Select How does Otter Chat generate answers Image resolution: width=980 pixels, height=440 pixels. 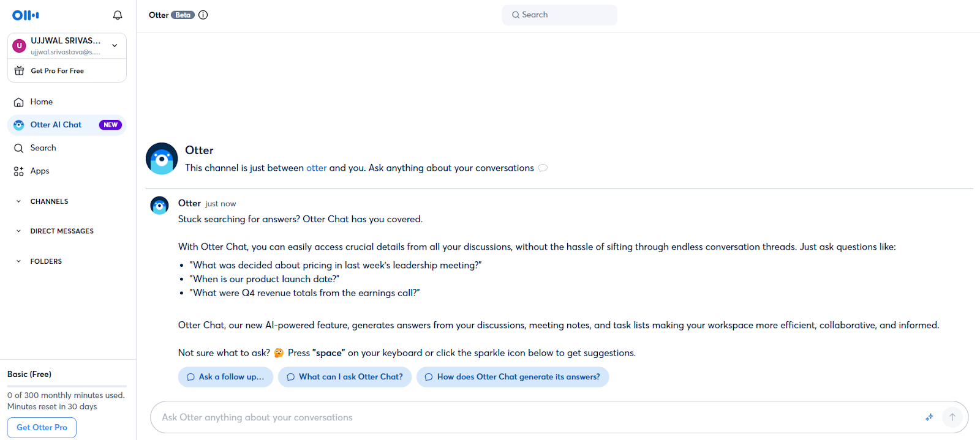(x=513, y=377)
